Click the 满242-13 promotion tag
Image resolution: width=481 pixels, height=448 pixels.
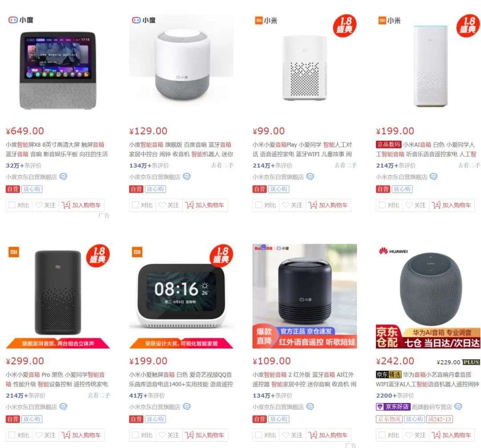(x=440, y=419)
